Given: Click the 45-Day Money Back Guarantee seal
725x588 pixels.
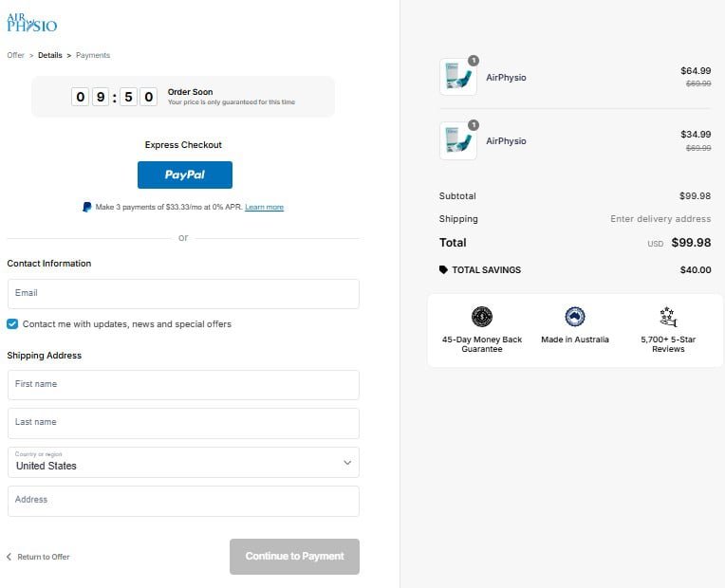Looking at the screenshot, I should [482, 317].
